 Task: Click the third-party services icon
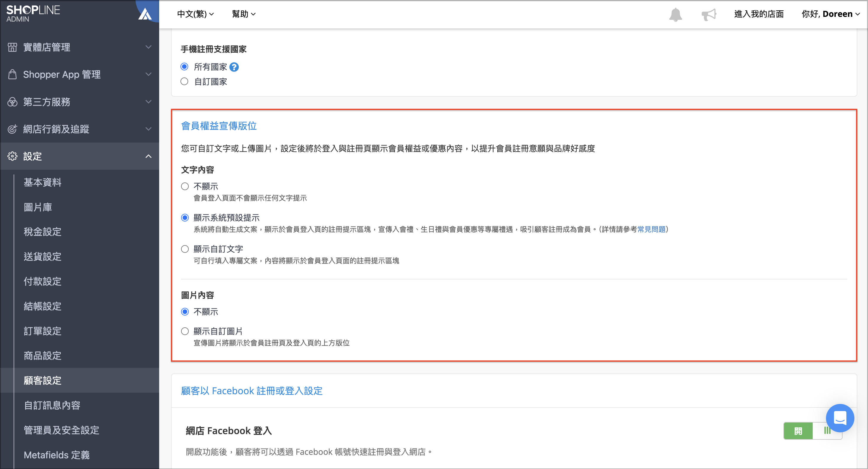point(12,102)
